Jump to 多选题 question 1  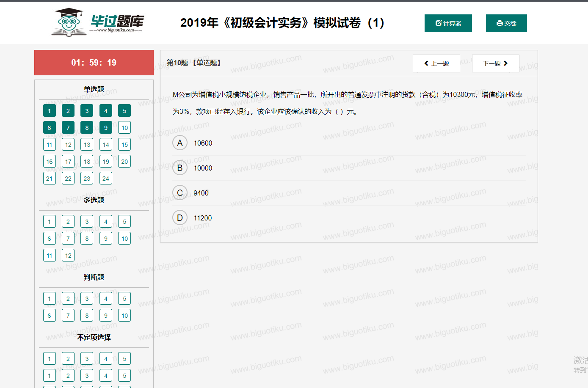click(x=50, y=222)
